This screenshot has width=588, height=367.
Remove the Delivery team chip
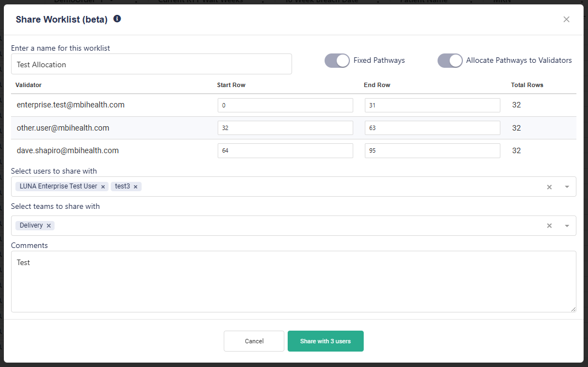[x=48, y=225]
